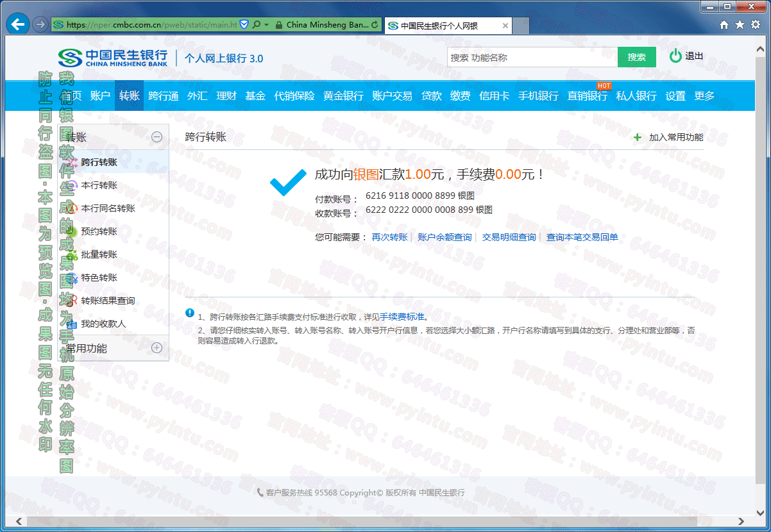The height and width of the screenshot is (532, 771).
Task: Open the 账户余额查询 link
Action: point(445,237)
